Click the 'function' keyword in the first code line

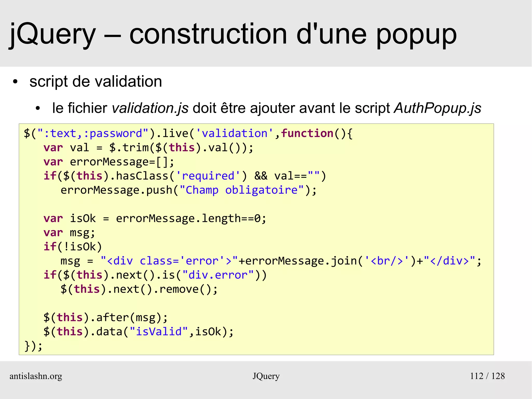coord(307,134)
